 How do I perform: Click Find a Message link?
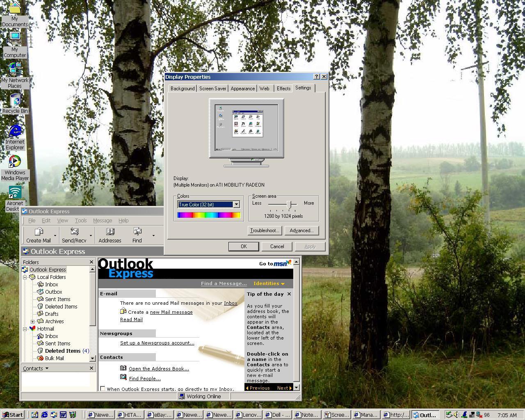pyautogui.click(x=224, y=283)
